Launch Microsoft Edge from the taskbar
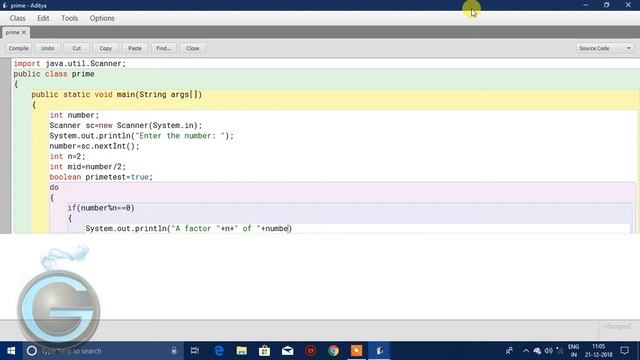This screenshot has height=360, width=640. point(219,351)
